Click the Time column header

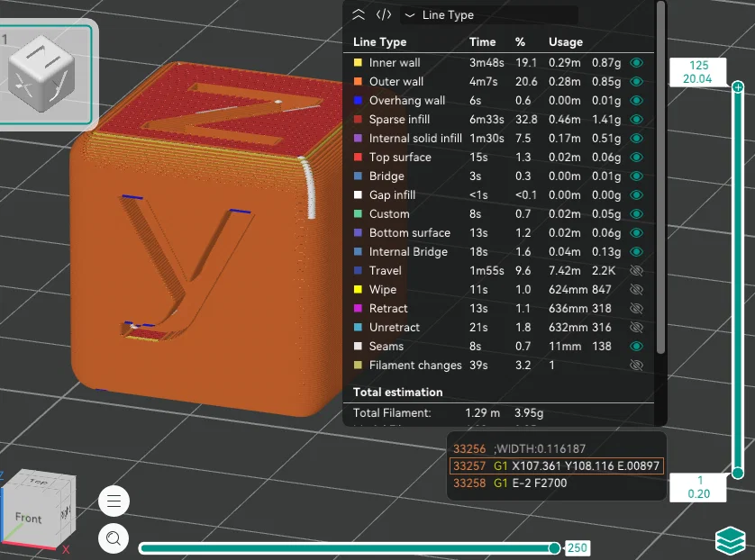click(482, 41)
